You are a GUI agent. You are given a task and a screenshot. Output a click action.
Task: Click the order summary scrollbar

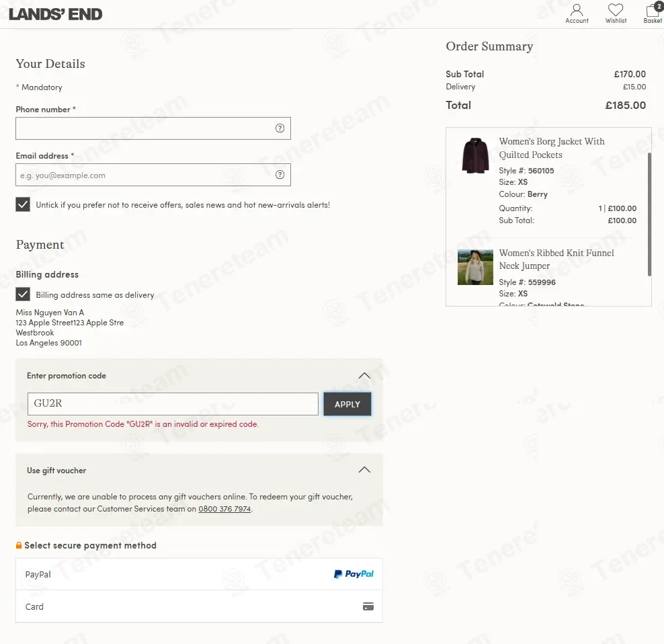tap(649, 214)
